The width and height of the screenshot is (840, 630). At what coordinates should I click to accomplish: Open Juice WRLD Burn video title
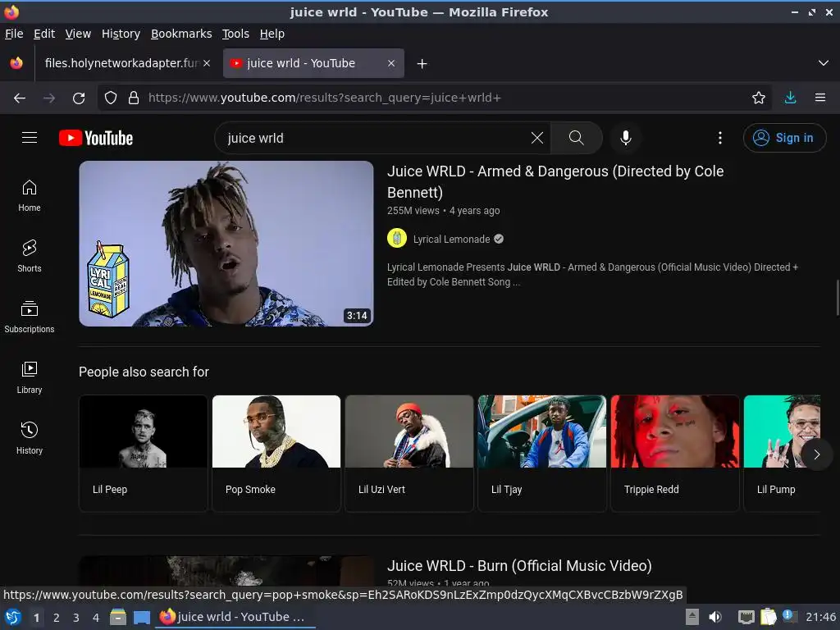point(519,566)
